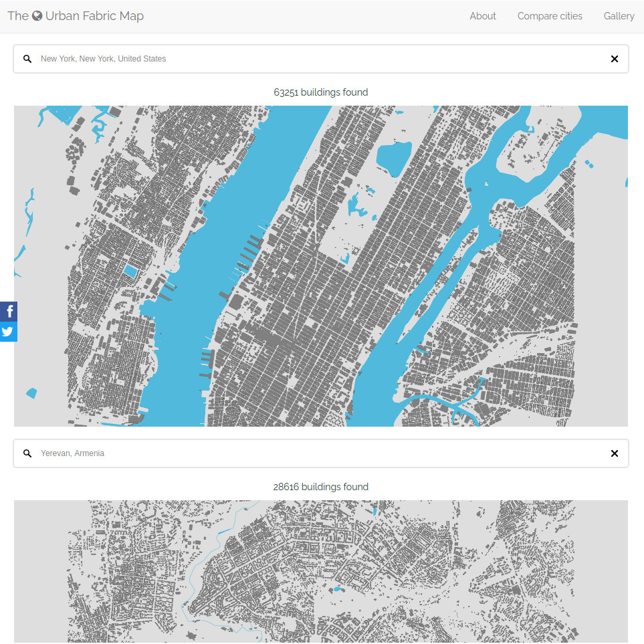The image size is (644, 644).
Task: Clear the Yerevan search query with the X
Action: coord(614,453)
